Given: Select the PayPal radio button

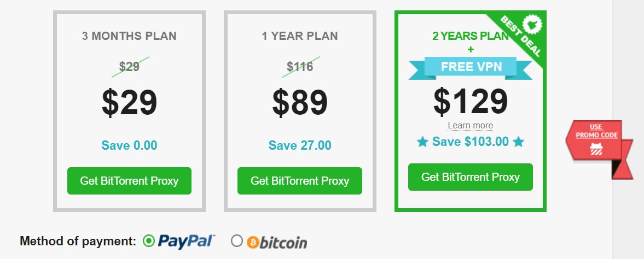Looking at the screenshot, I should coord(149,241).
